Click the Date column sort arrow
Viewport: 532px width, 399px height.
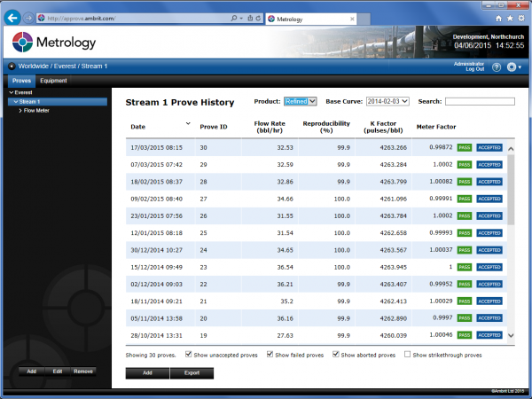coord(188,123)
